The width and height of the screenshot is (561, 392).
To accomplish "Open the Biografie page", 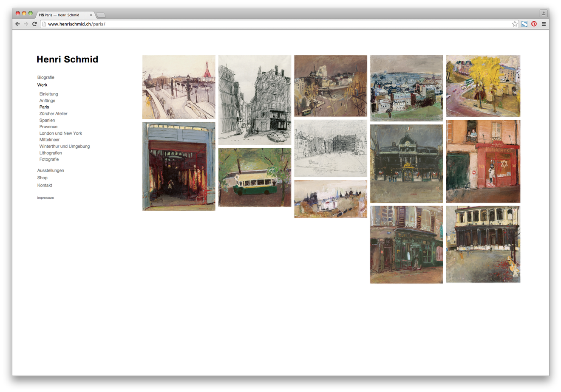I will pyautogui.click(x=45, y=77).
